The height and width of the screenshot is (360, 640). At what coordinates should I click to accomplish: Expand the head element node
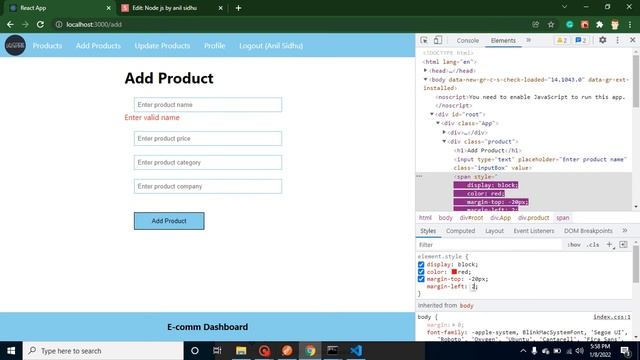[x=425, y=71]
